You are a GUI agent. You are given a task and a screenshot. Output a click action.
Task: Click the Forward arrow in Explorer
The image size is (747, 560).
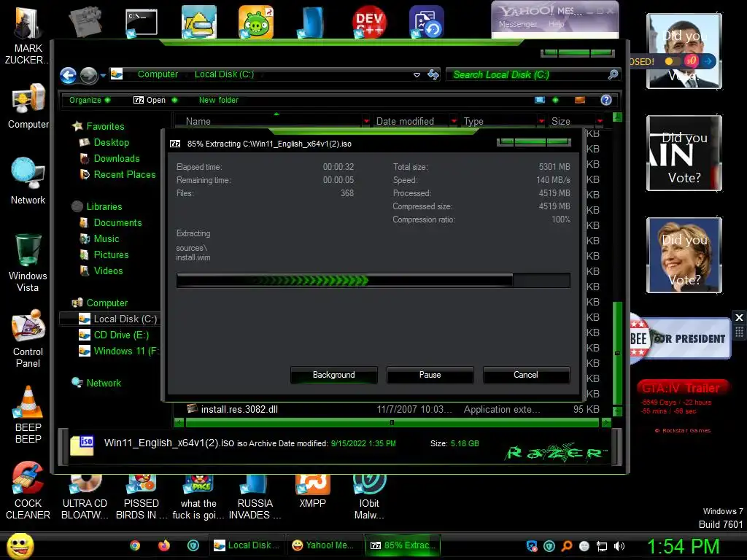click(x=88, y=75)
